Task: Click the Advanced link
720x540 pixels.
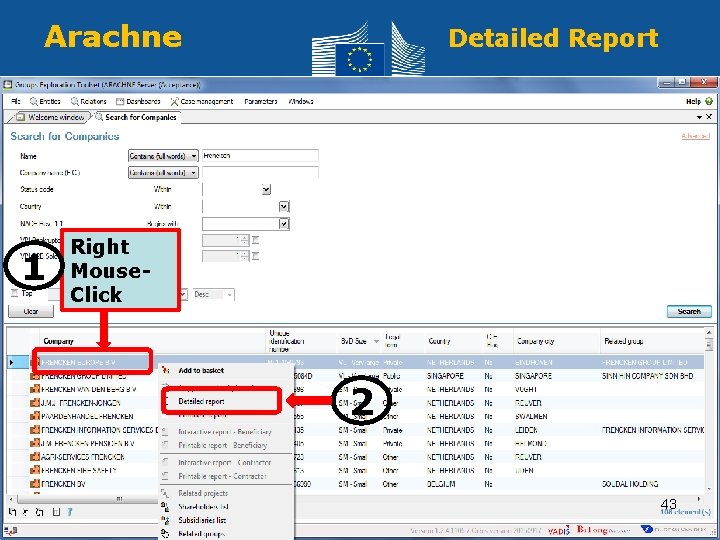Action: point(696,136)
